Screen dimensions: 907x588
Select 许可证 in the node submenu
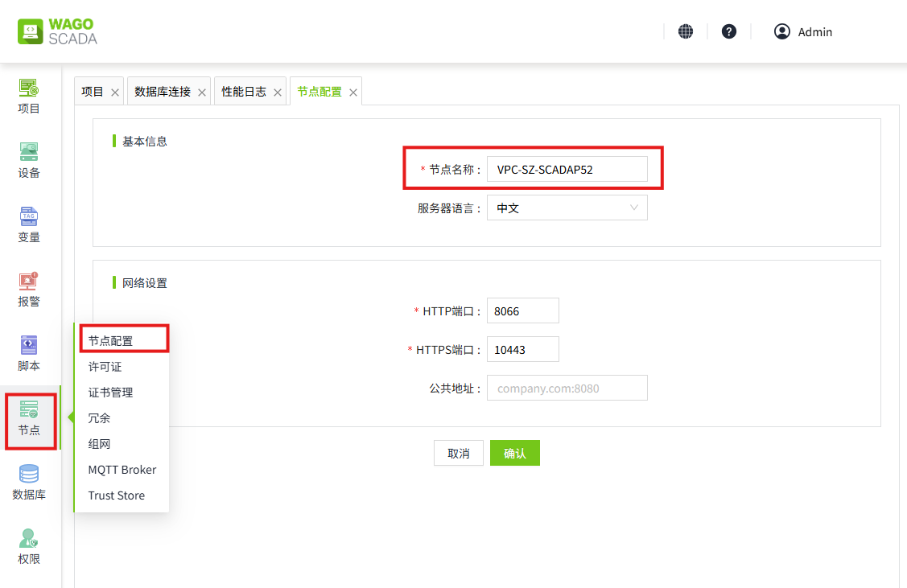point(105,367)
